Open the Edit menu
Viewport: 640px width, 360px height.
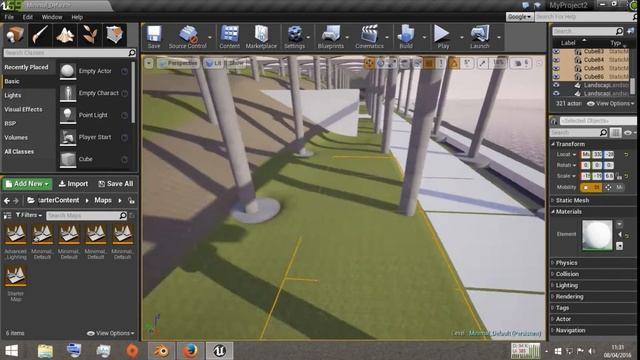pos(27,17)
